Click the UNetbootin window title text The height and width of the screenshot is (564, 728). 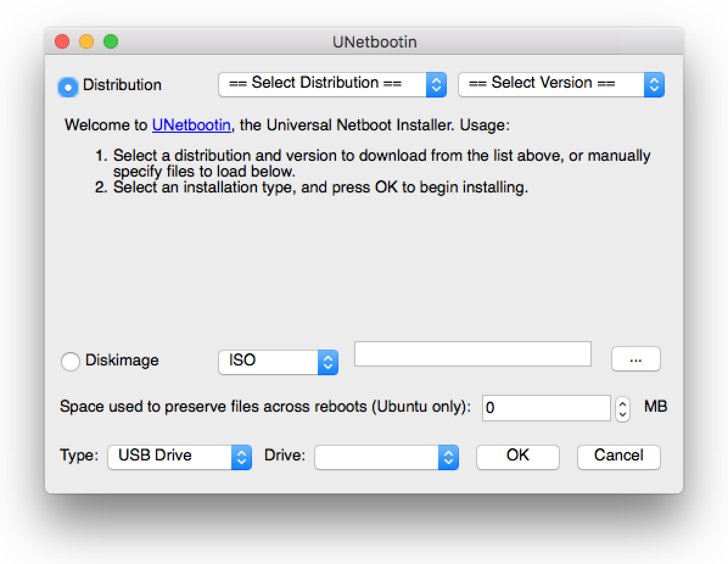click(x=375, y=42)
